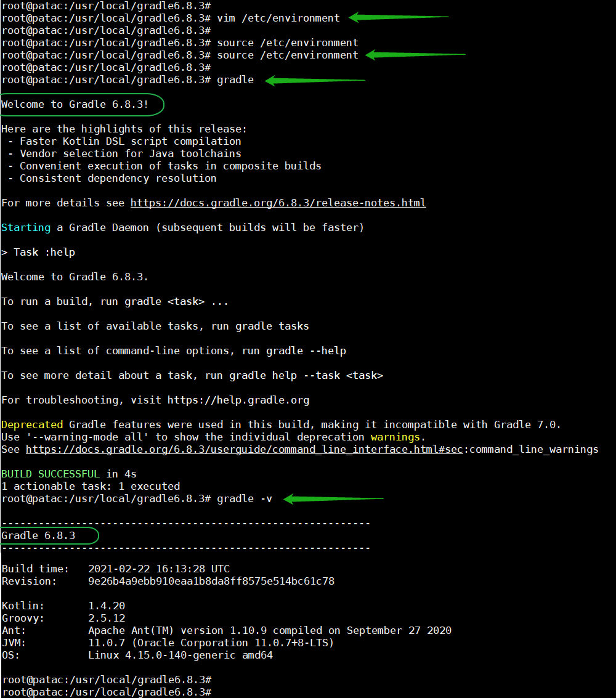Click 'Consistent dependency resolution' line
Screen dimensions: 616x698
(118, 179)
